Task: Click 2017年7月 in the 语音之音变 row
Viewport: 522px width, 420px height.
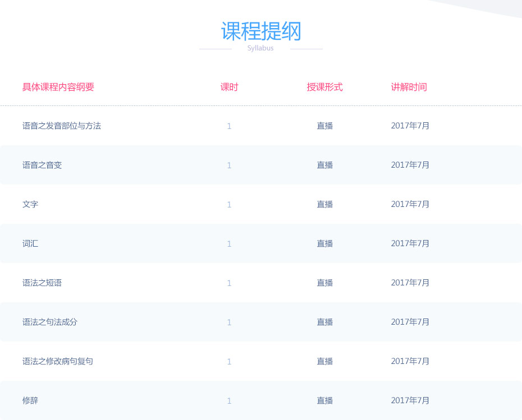Action: pyautogui.click(x=410, y=165)
